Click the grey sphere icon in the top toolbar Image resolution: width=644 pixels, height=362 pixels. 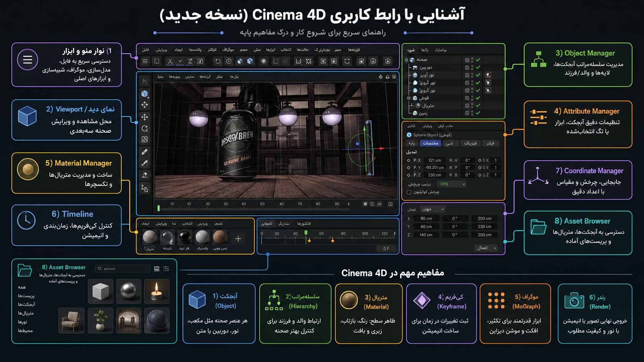pyautogui.click(x=263, y=61)
